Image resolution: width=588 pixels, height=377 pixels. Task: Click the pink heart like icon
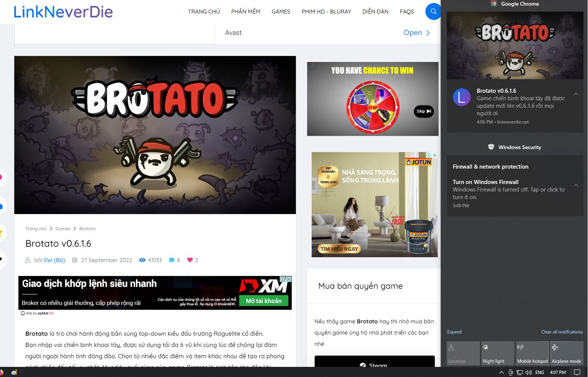pyautogui.click(x=190, y=260)
